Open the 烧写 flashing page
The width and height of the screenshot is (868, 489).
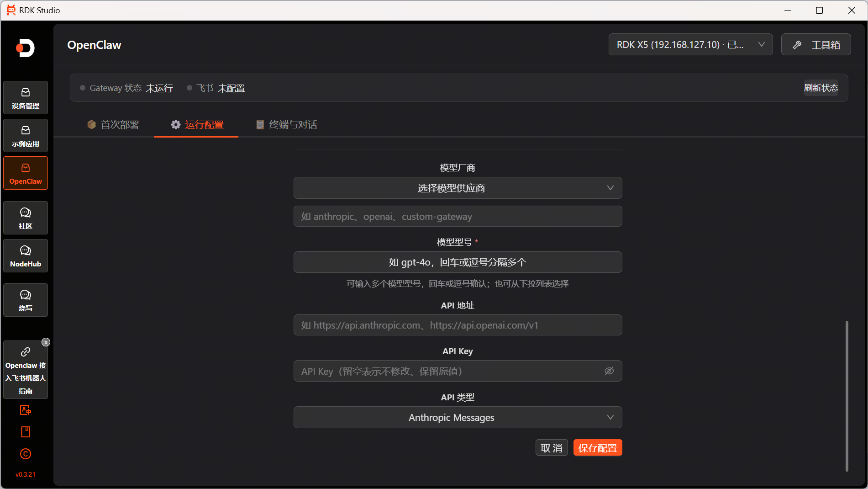point(26,300)
